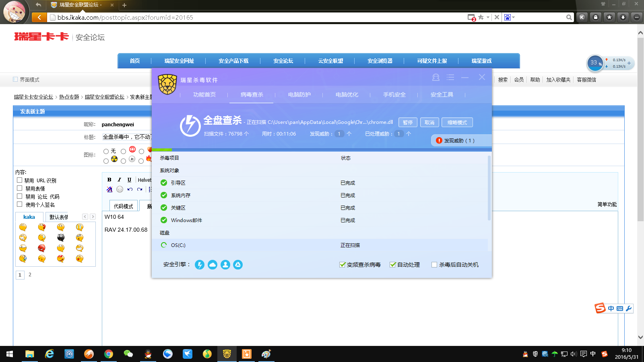
Task: Open the bookmark star dropdown arrow
Action: (488, 17)
